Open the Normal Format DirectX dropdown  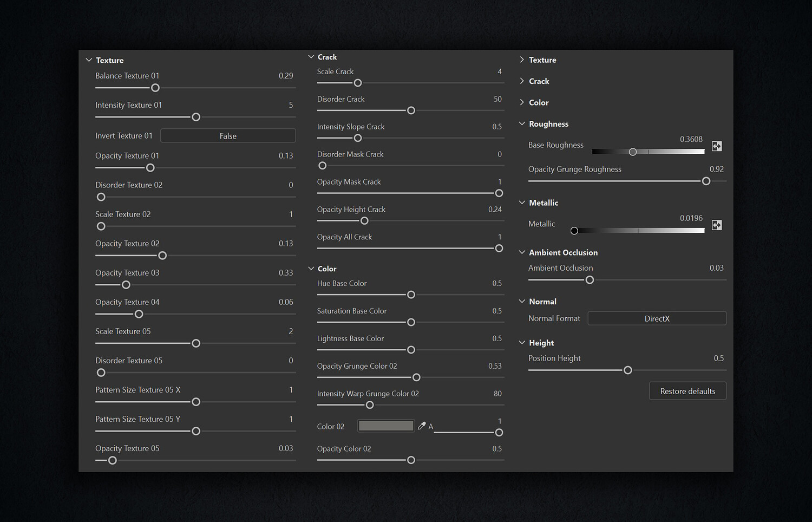point(657,318)
